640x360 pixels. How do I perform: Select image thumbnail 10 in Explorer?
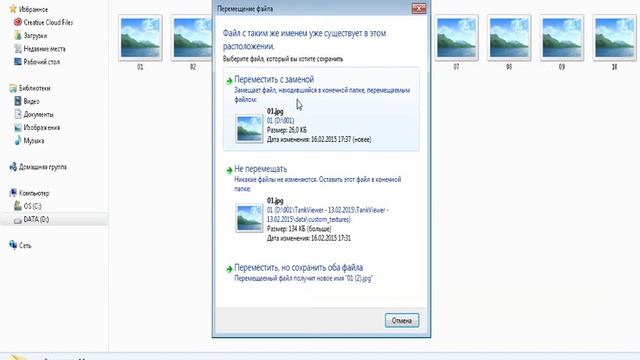(x=614, y=38)
